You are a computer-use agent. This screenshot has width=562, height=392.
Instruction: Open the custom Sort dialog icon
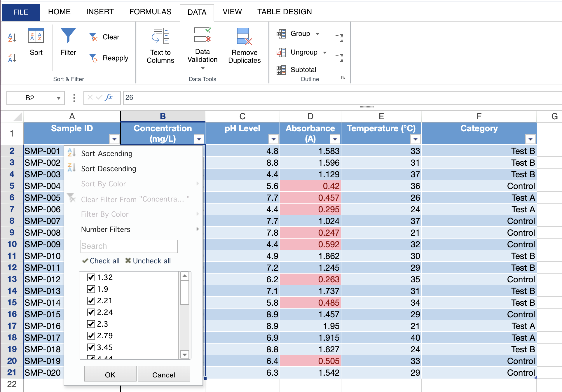tap(36, 36)
